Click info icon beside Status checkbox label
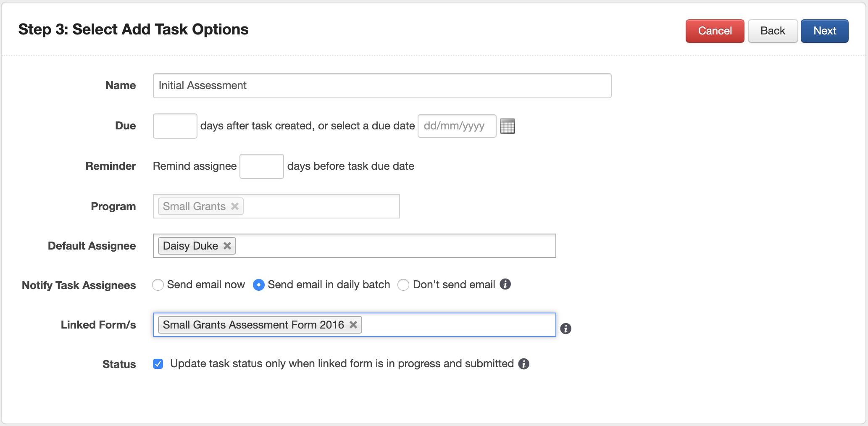The height and width of the screenshot is (426, 868). click(x=523, y=364)
